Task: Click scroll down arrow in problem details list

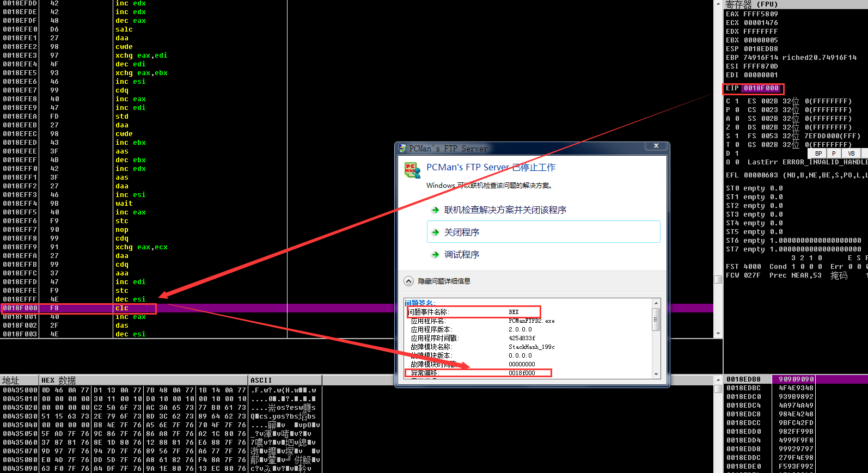Action: point(656,374)
